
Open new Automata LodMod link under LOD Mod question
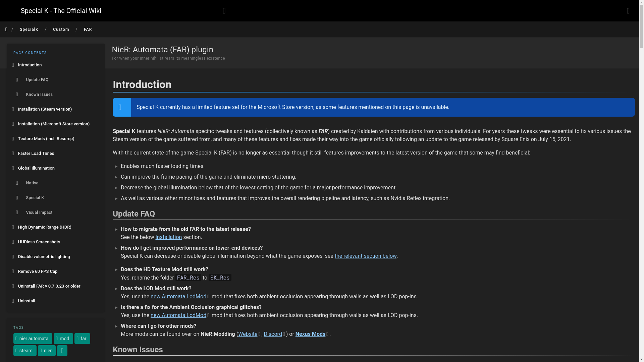178,297
